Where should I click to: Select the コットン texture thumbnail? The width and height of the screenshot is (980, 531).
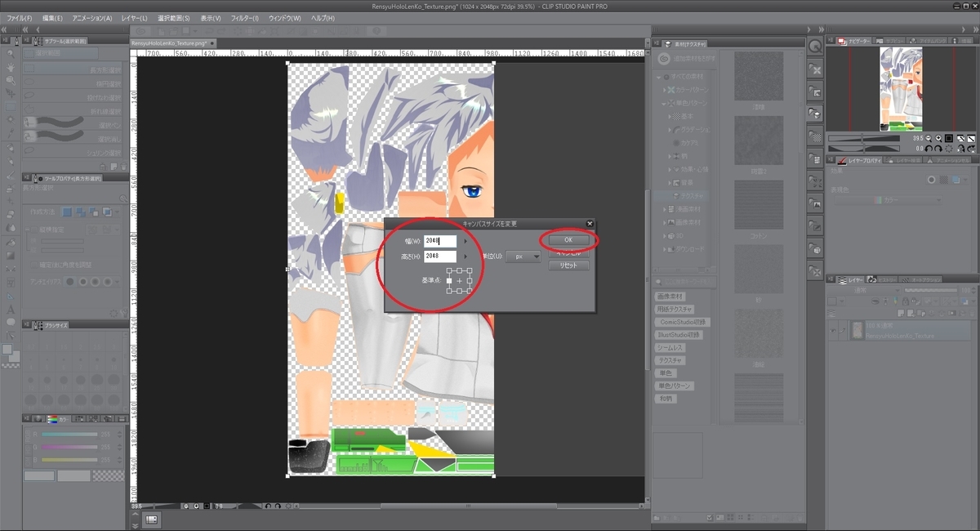tap(759, 204)
